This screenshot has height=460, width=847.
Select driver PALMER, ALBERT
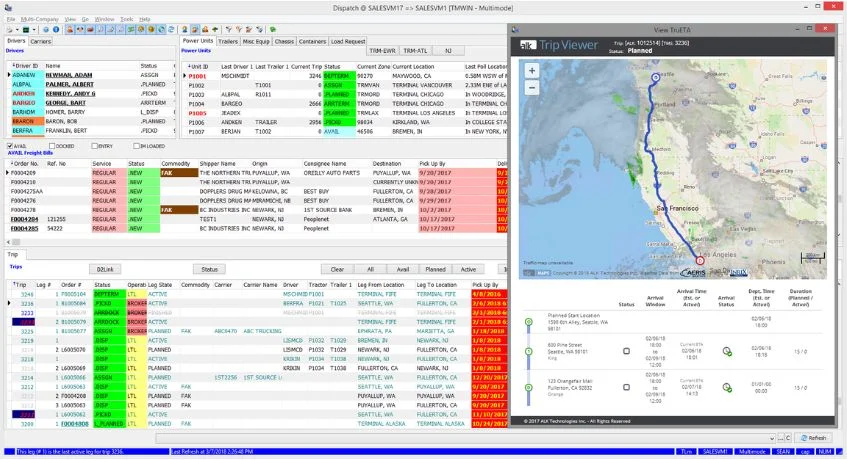pyautogui.click(x=69, y=84)
